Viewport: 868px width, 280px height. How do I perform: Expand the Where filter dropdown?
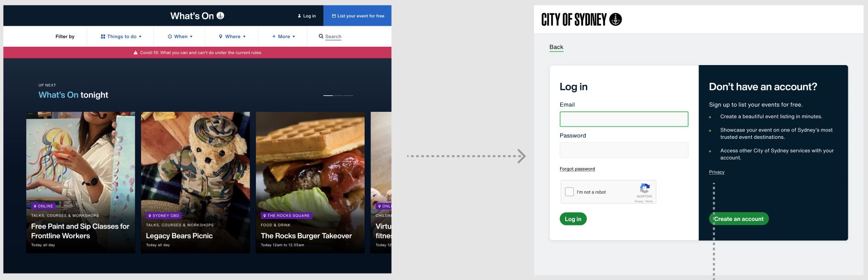(232, 37)
